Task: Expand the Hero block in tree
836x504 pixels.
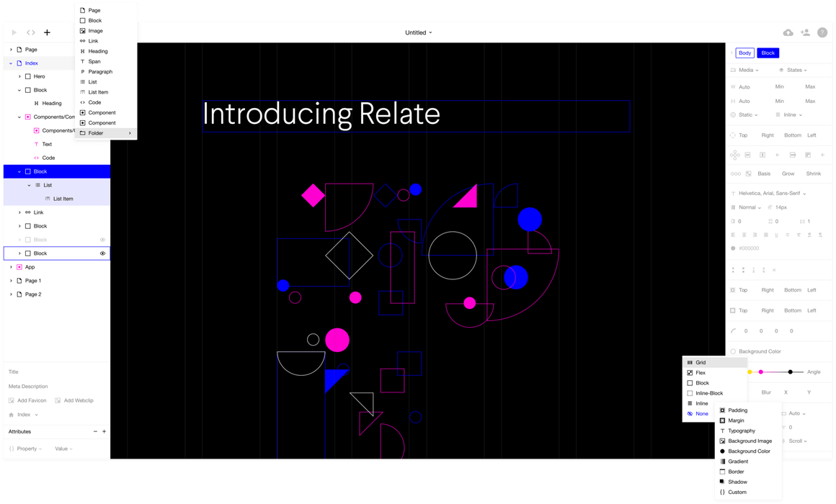Action: [19, 77]
